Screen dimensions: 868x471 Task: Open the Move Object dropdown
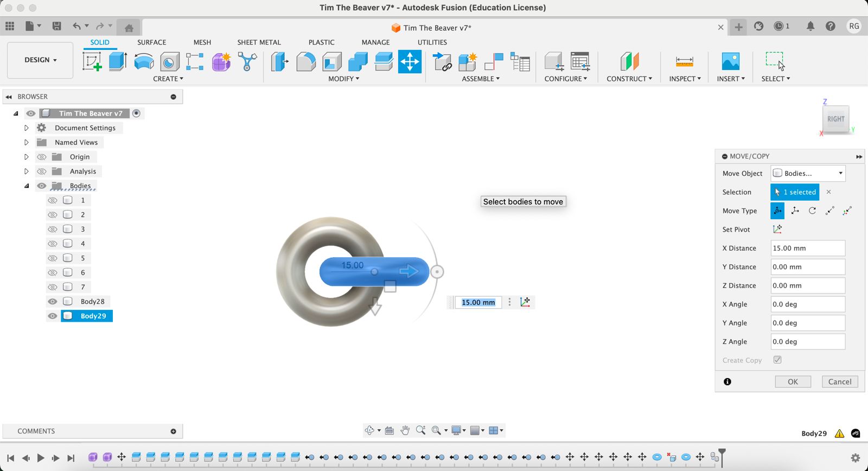[x=808, y=174]
